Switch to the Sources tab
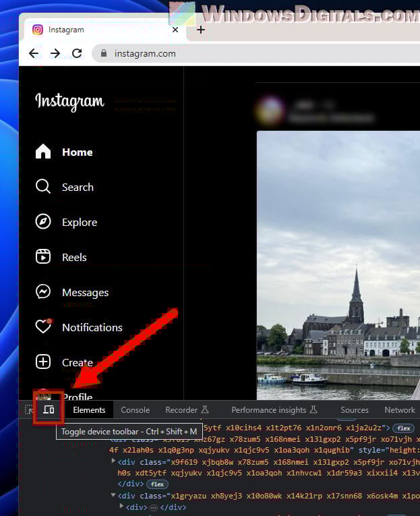420x516 pixels. [x=354, y=410]
